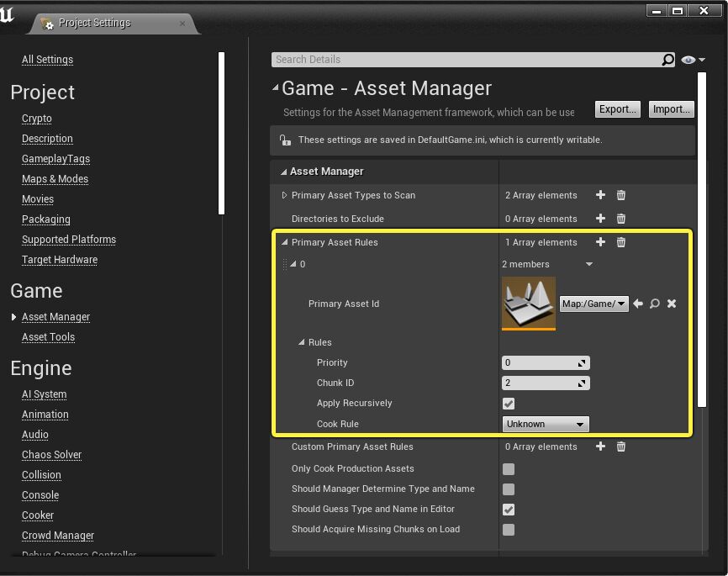This screenshot has height=576, width=728.
Task: Empty the Directories to Exclude array with trash icon
Action: 621,219
